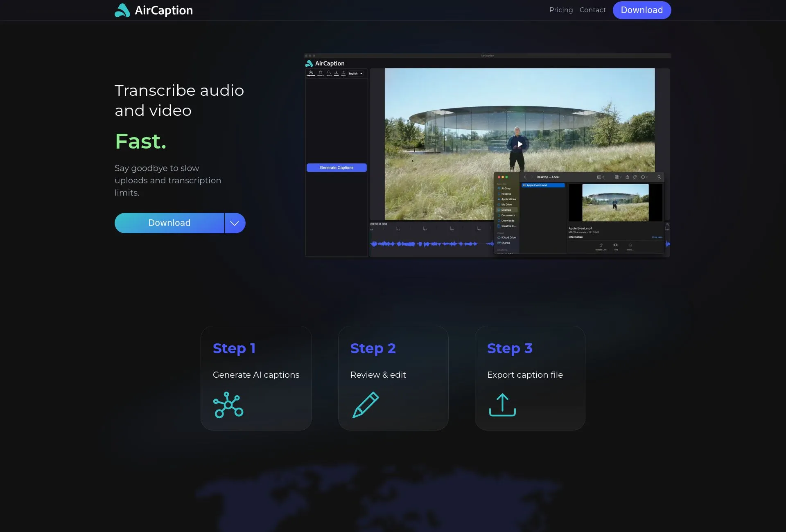786x532 pixels.
Task: Open Documents in the Finder sidebar
Action: 506,215
